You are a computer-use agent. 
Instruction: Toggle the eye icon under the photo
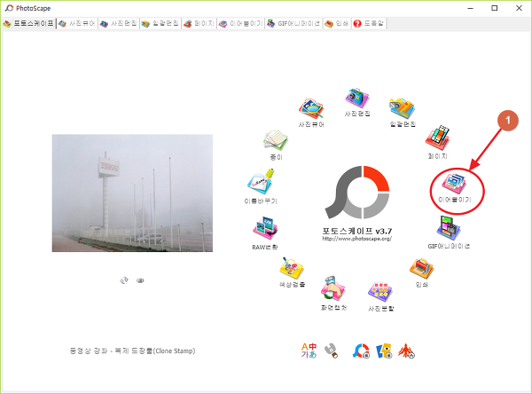(x=140, y=280)
